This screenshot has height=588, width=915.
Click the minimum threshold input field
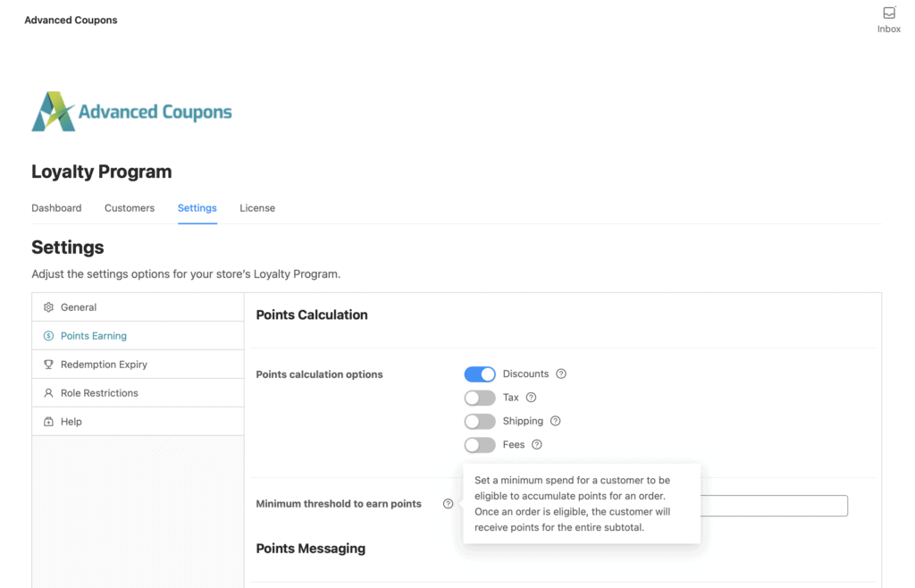pos(773,506)
